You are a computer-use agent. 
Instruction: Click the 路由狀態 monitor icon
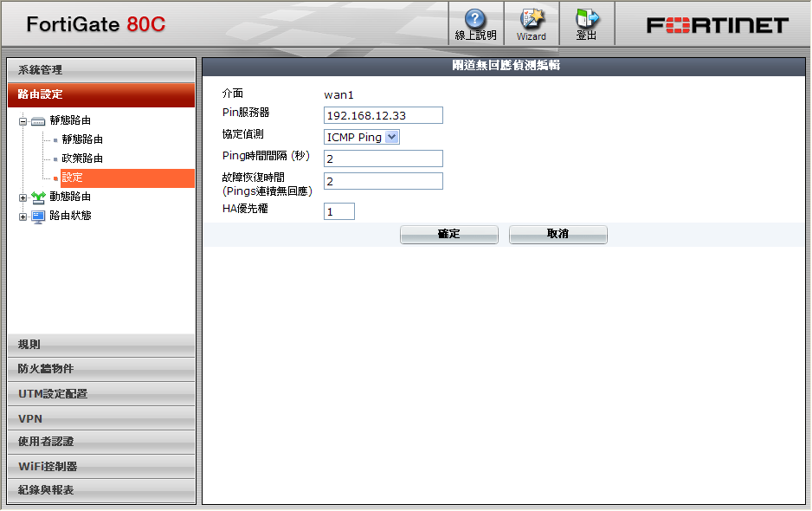pyautogui.click(x=38, y=217)
